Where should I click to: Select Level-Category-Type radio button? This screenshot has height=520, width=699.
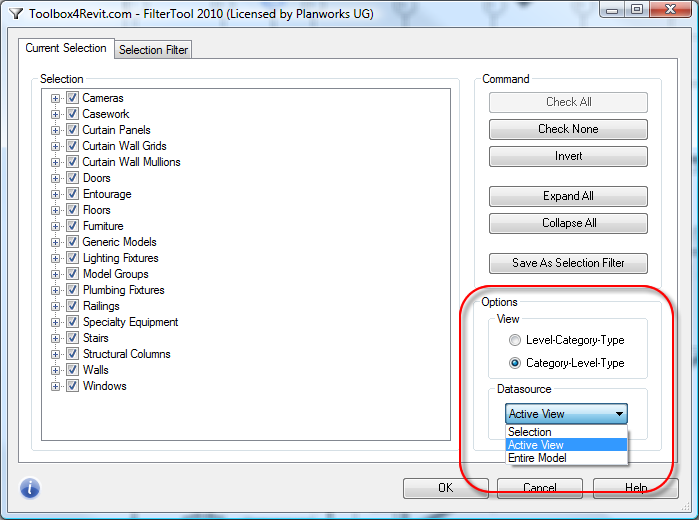515,341
